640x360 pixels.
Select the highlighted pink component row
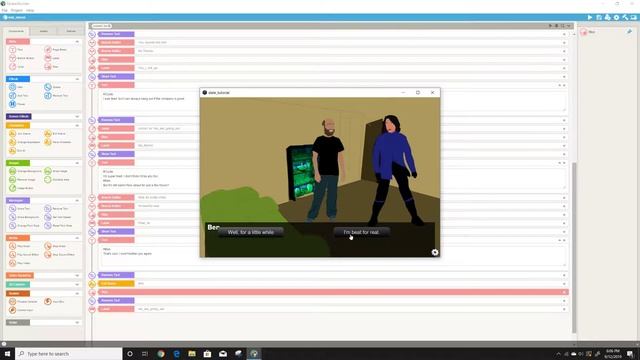point(333,292)
